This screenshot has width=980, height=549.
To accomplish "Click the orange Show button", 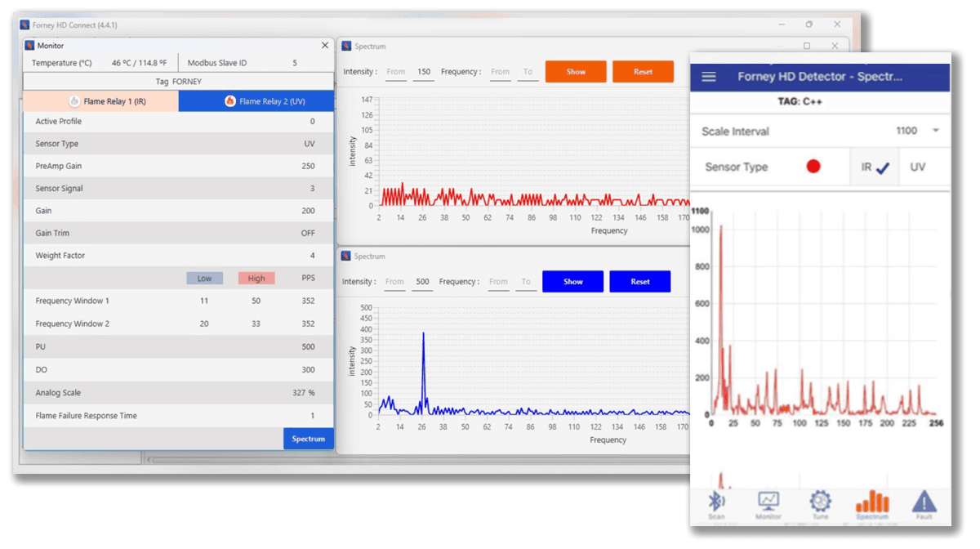I will 576,72.
